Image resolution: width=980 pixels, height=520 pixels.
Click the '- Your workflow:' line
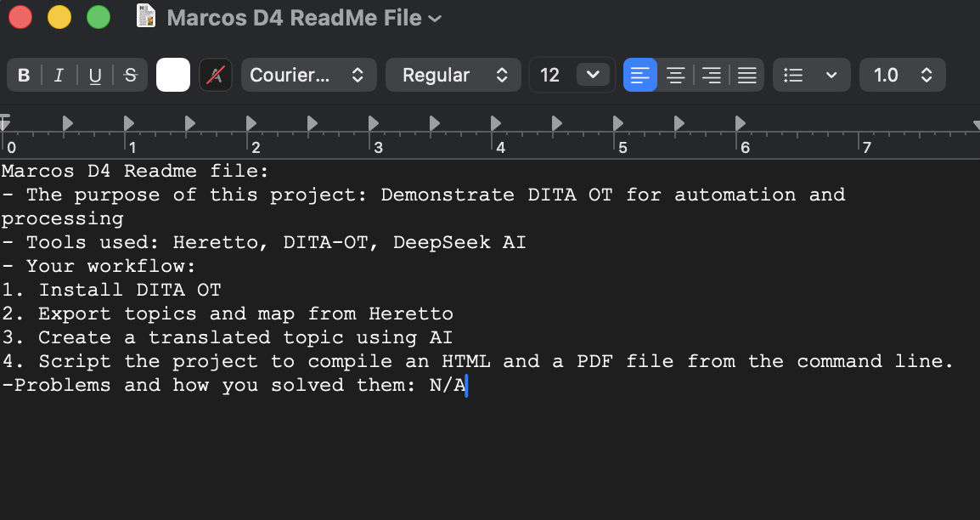click(99, 266)
